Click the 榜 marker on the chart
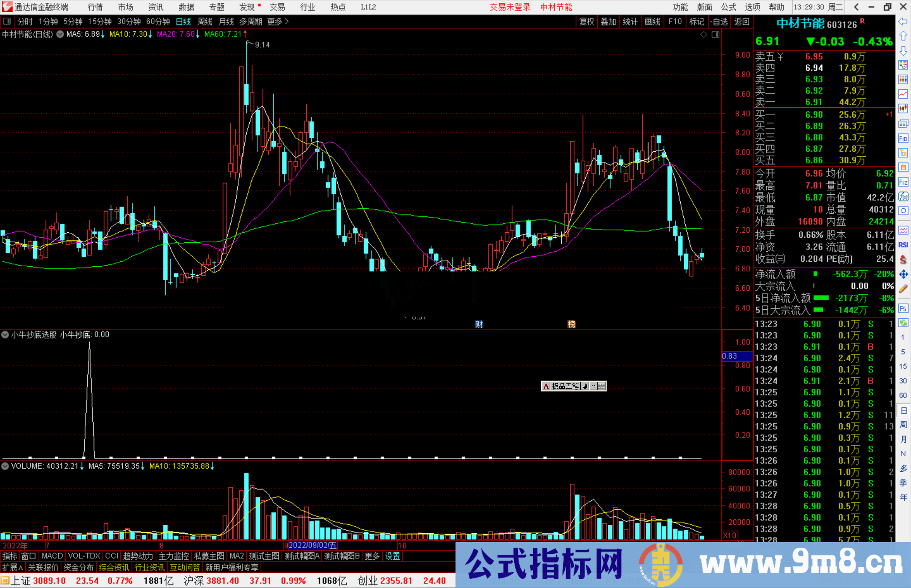 tap(571, 324)
